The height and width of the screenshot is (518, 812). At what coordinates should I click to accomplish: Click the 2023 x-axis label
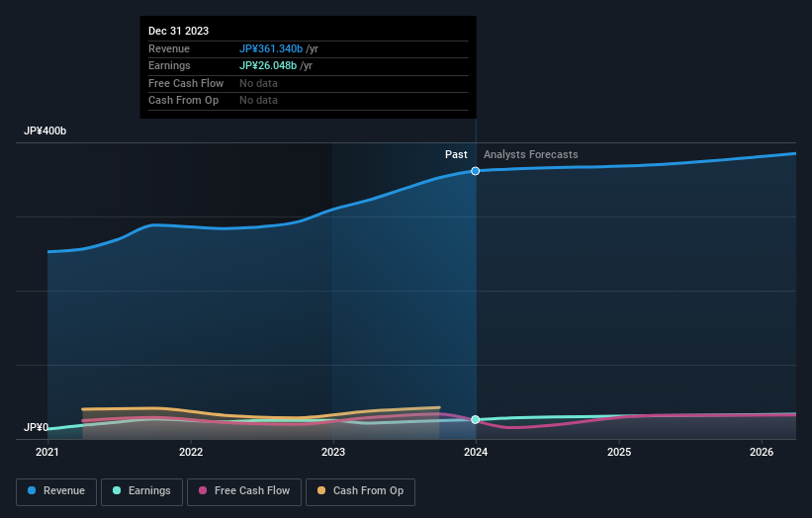333,452
